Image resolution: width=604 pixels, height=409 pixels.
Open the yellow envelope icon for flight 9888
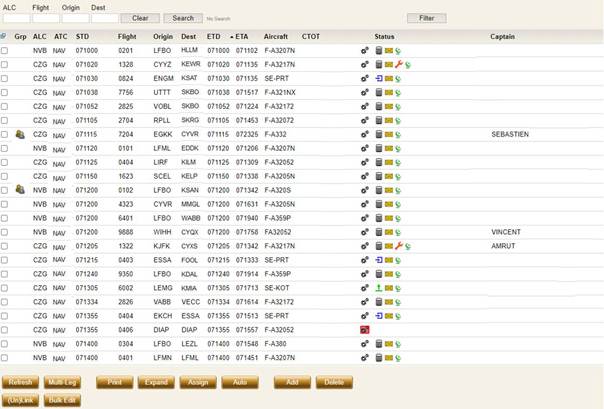pos(389,232)
